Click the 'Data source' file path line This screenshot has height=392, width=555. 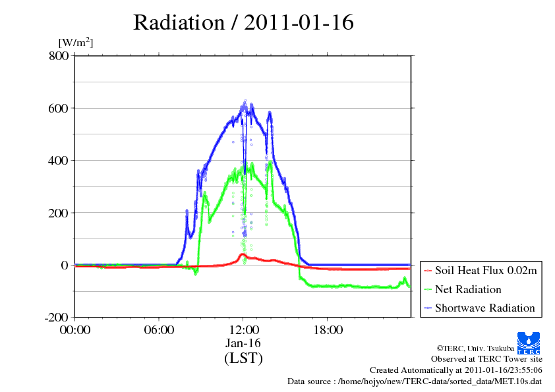pos(415,381)
